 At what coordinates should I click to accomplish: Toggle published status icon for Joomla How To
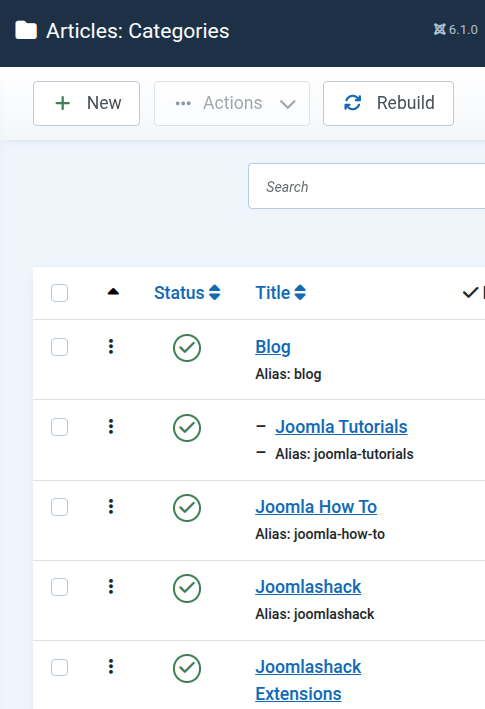[187, 508]
